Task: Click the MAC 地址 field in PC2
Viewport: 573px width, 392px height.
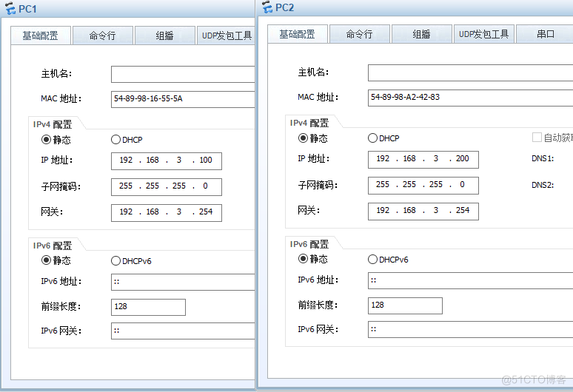Action: point(470,98)
